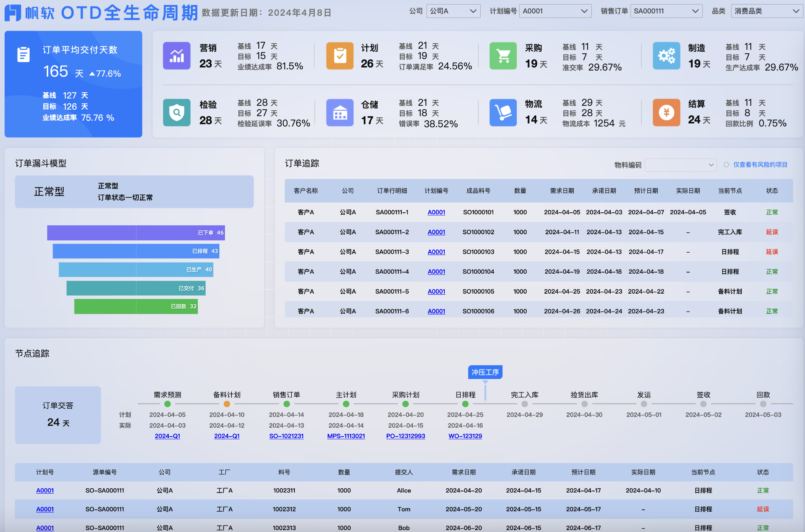
Task: Click the 日排程 timeline node
Action: point(465,404)
